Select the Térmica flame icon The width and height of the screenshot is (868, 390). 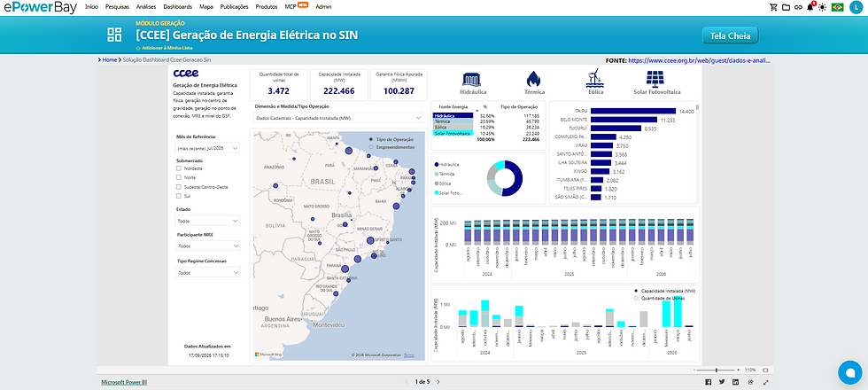533,79
